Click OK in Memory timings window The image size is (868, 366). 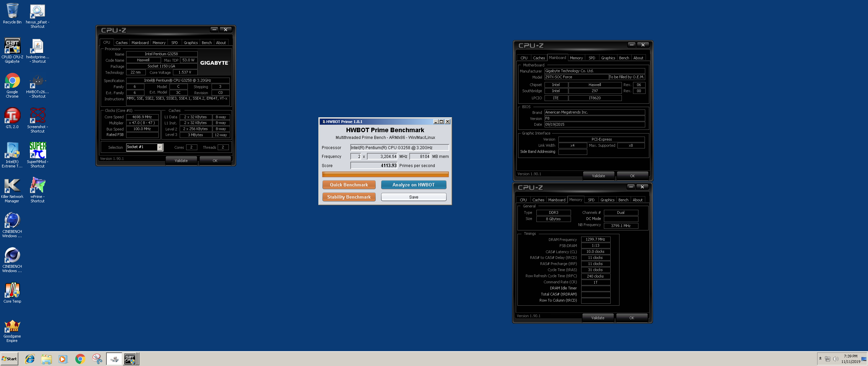tap(631, 318)
